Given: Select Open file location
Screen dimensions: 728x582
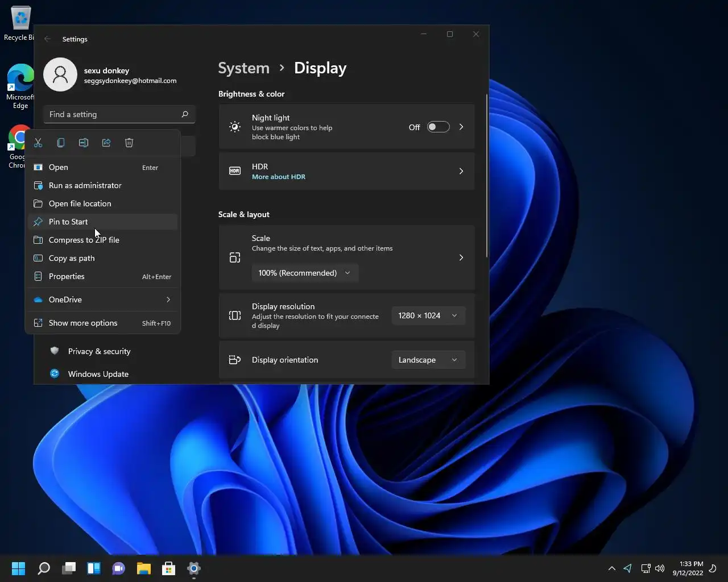Looking at the screenshot, I should tap(103, 203).
